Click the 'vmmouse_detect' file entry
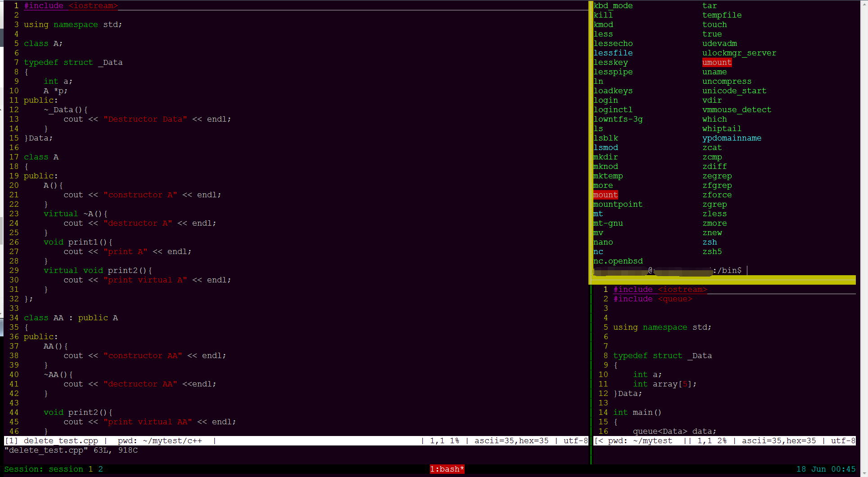This screenshot has height=477, width=868. 737,109
